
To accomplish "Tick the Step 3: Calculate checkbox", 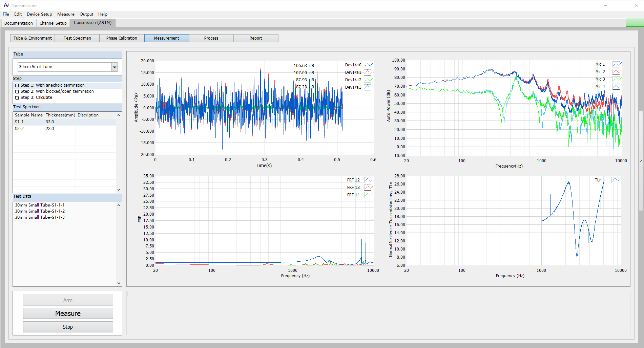I will [x=17, y=98].
